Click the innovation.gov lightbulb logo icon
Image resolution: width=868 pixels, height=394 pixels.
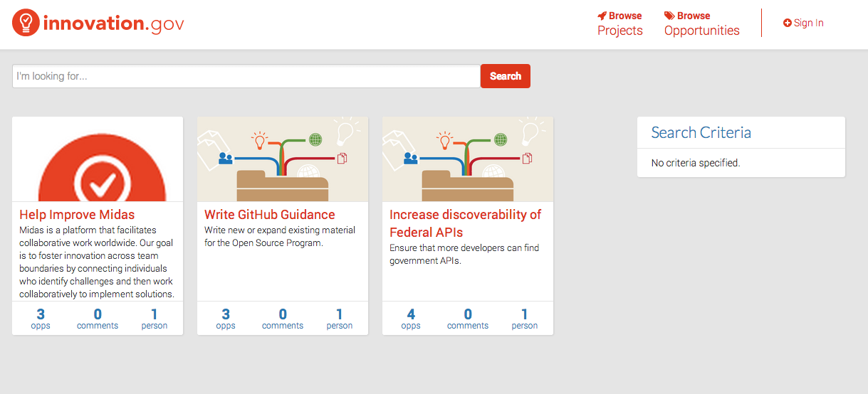26,23
